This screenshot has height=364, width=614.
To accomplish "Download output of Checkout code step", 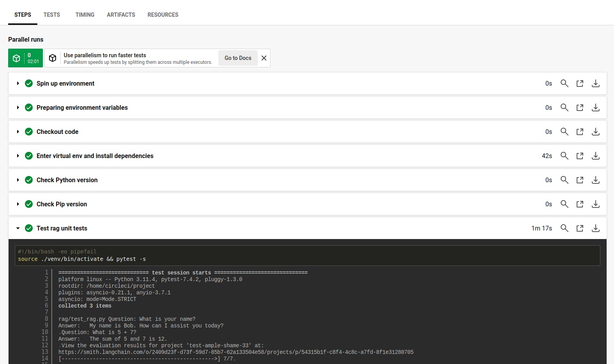I will pos(595,132).
